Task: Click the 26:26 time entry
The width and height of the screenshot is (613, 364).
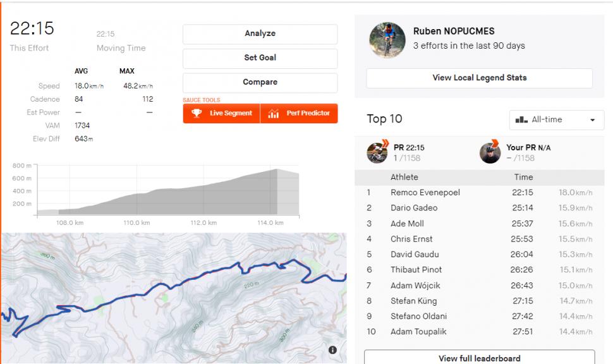Action: click(x=521, y=269)
